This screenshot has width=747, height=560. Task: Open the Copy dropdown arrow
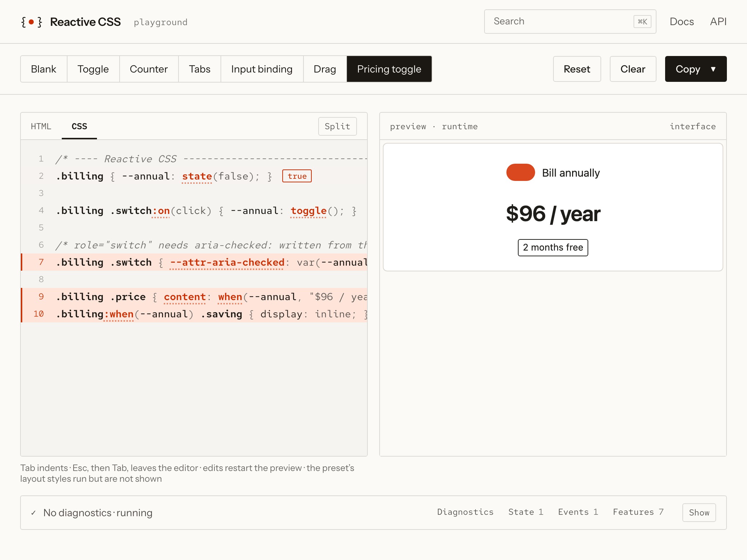(x=713, y=69)
